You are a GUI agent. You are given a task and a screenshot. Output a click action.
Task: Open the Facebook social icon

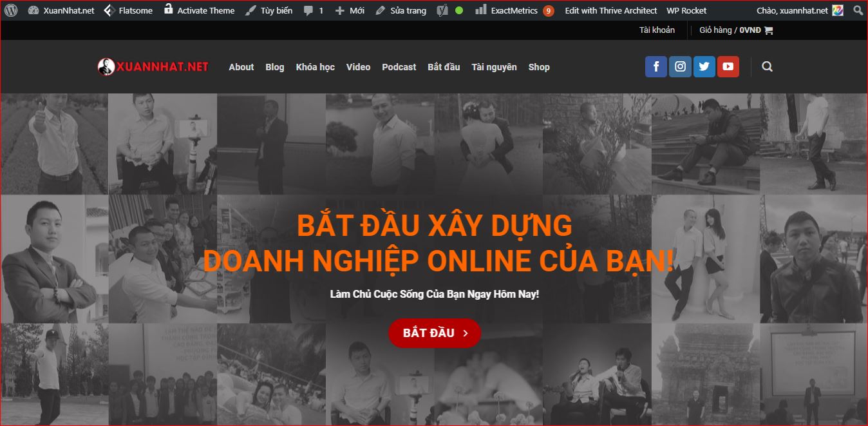tap(656, 66)
